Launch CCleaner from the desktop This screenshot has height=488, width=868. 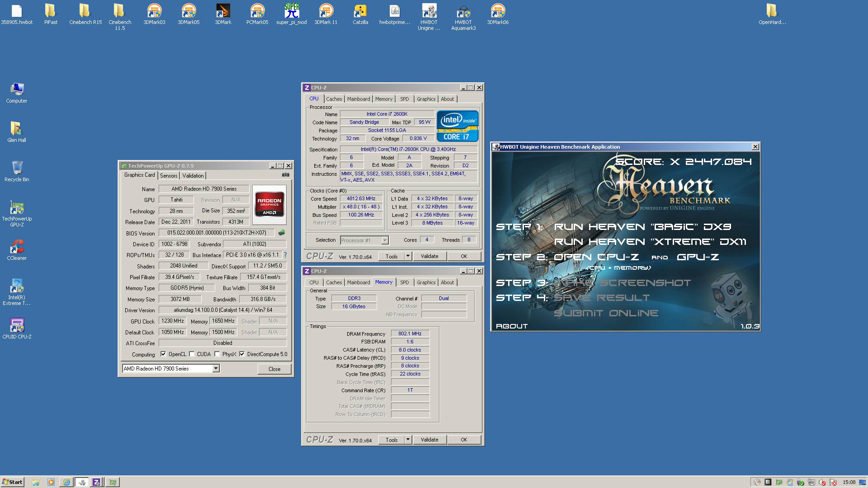(17, 250)
